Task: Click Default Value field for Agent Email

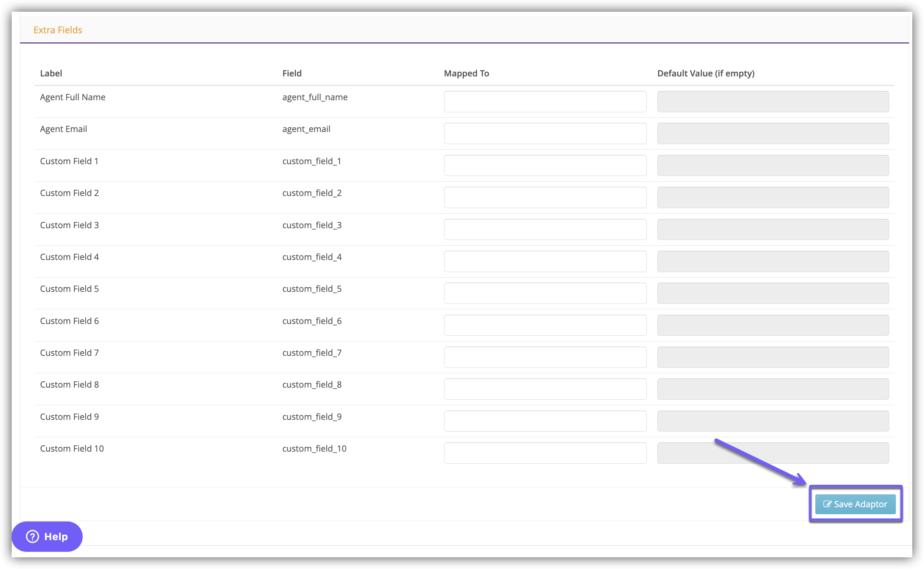Action: (x=773, y=133)
